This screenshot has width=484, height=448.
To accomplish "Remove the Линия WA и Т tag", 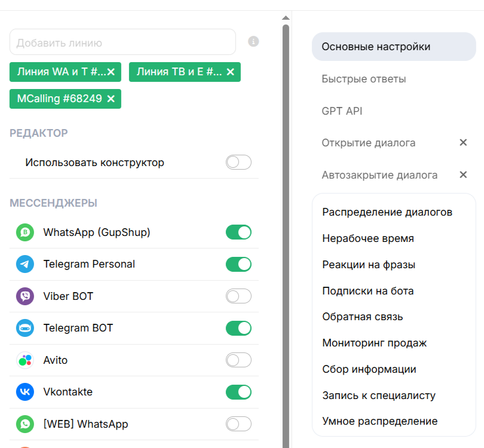I will point(111,72).
